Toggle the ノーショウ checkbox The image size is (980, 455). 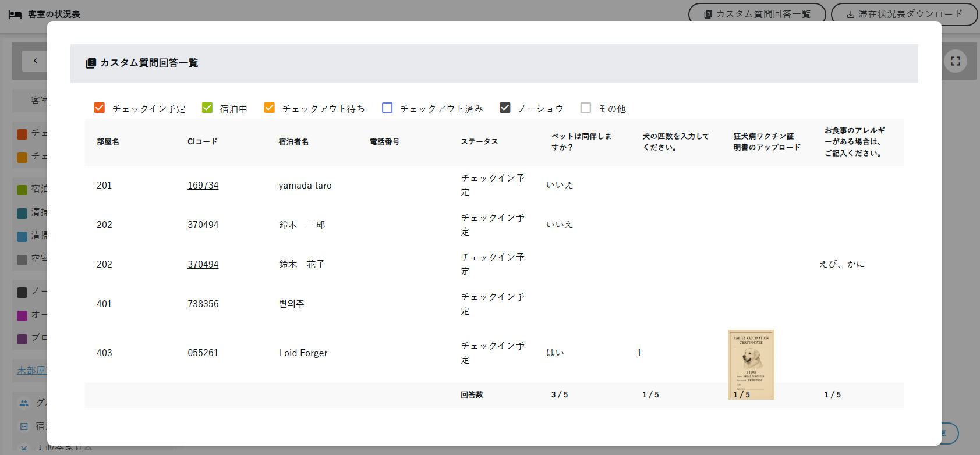(x=505, y=108)
